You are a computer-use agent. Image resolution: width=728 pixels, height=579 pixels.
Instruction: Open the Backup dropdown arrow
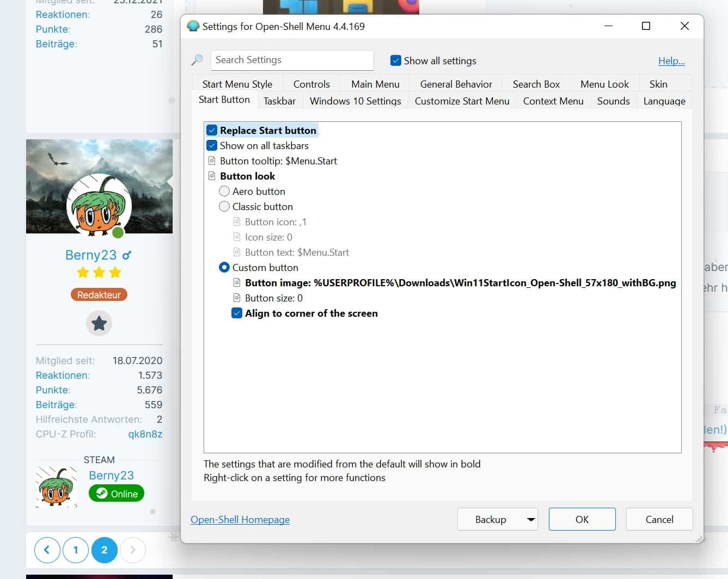(x=531, y=520)
